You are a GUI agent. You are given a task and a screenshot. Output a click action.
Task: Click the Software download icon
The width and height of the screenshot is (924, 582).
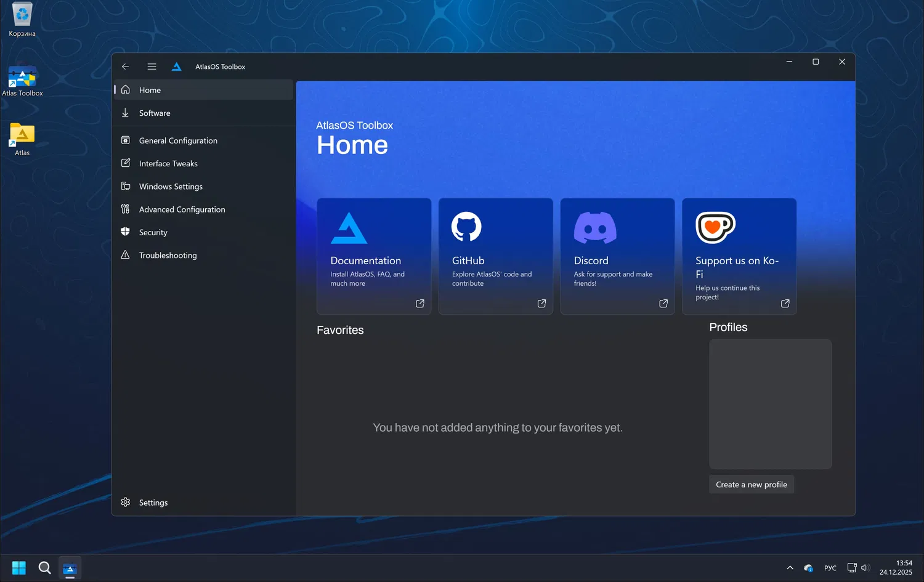coord(126,113)
